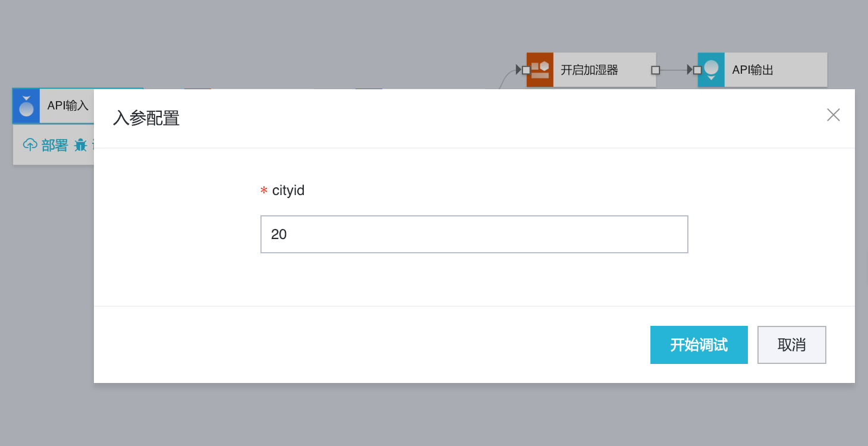Image resolution: width=868 pixels, height=446 pixels.
Task: Click the 部署 link text
Action: (x=55, y=145)
